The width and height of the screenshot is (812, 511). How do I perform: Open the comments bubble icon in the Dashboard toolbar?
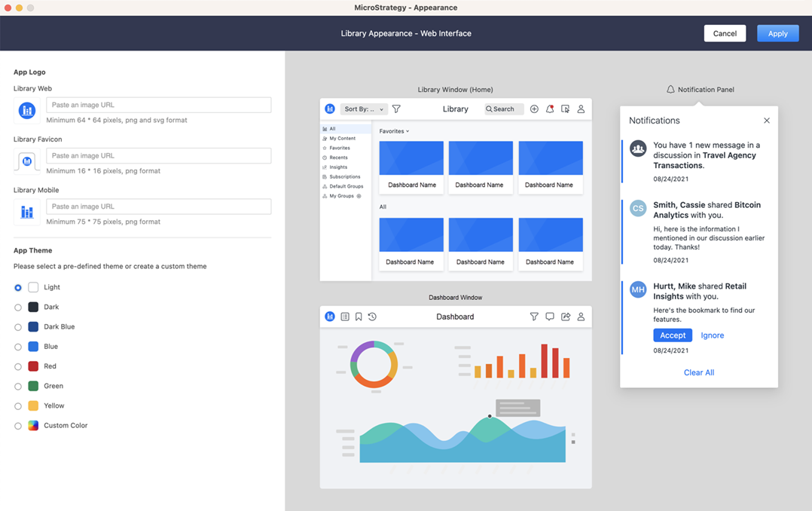pyautogui.click(x=550, y=317)
